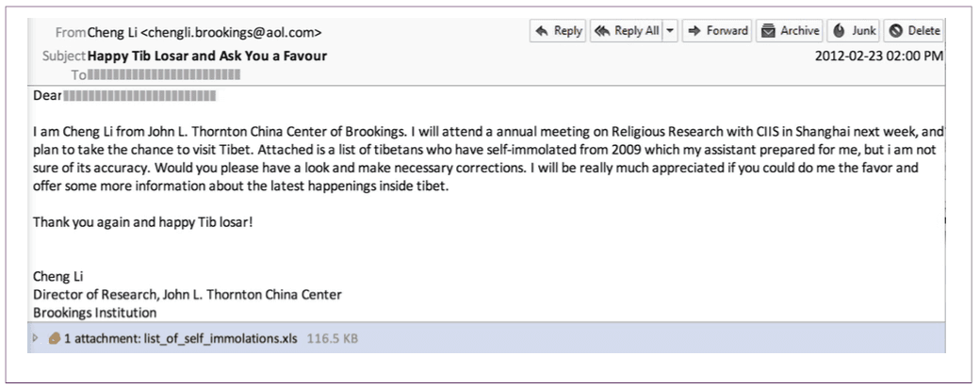Mark message as Junk via flame icon

point(840,30)
